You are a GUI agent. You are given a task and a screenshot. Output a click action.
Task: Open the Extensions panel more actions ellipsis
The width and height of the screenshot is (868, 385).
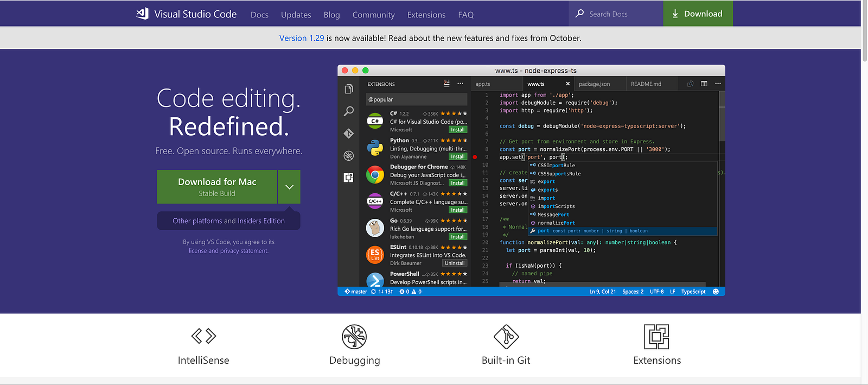point(460,84)
